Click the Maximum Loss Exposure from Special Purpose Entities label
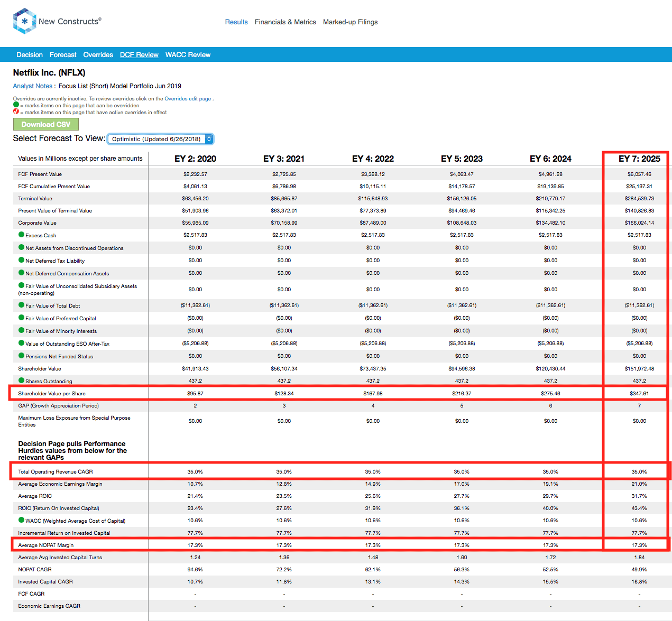This screenshot has width=672, height=621. 74,421
